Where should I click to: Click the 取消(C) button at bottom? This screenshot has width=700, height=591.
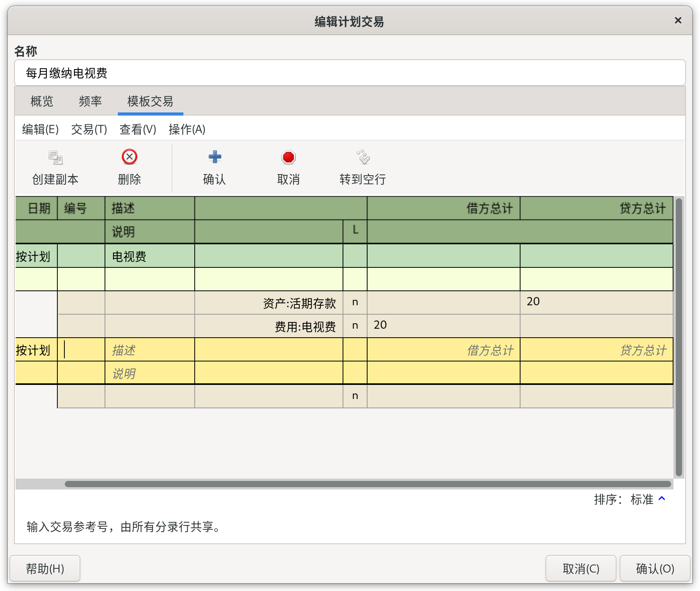click(x=581, y=568)
